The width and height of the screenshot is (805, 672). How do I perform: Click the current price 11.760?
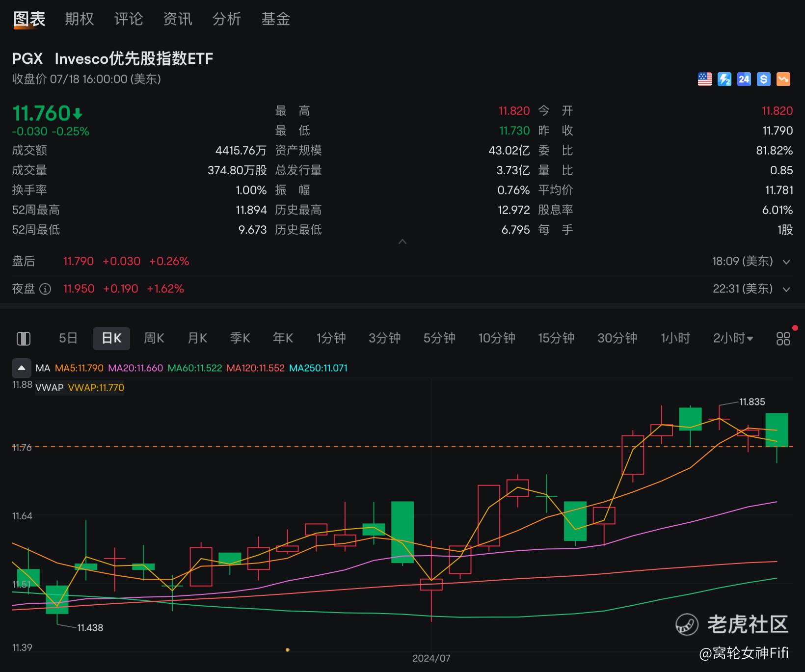pyautogui.click(x=42, y=113)
